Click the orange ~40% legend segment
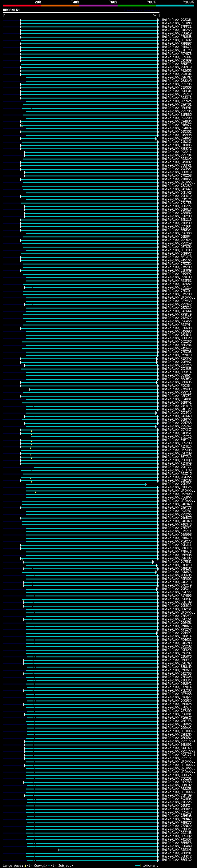This screenshot has width=197, height=868. click(x=60, y=6)
